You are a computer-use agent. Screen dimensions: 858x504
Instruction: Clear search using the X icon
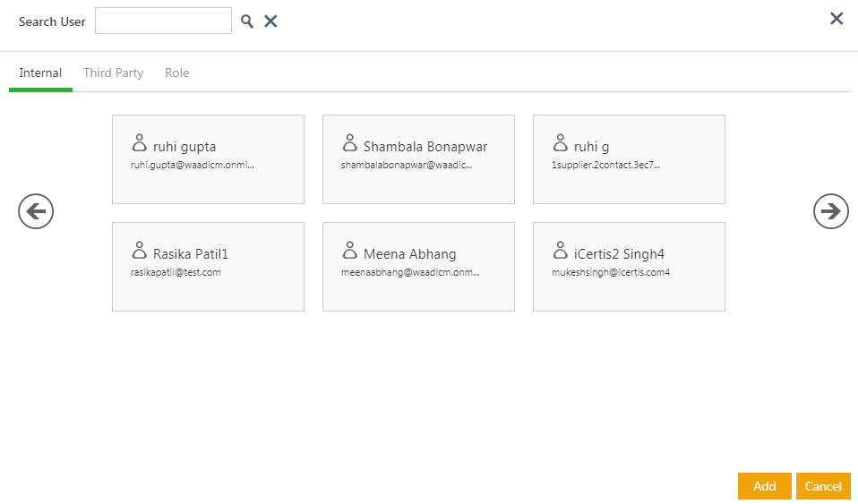tap(270, 21)
